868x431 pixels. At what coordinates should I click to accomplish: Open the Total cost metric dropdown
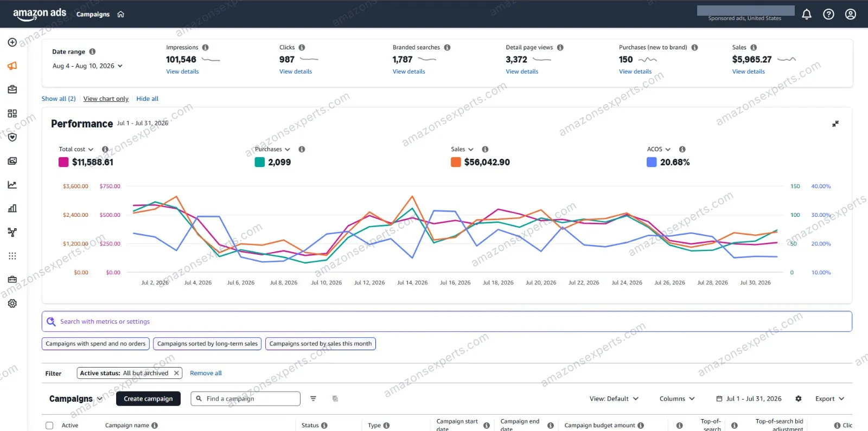tap(76, 149)
